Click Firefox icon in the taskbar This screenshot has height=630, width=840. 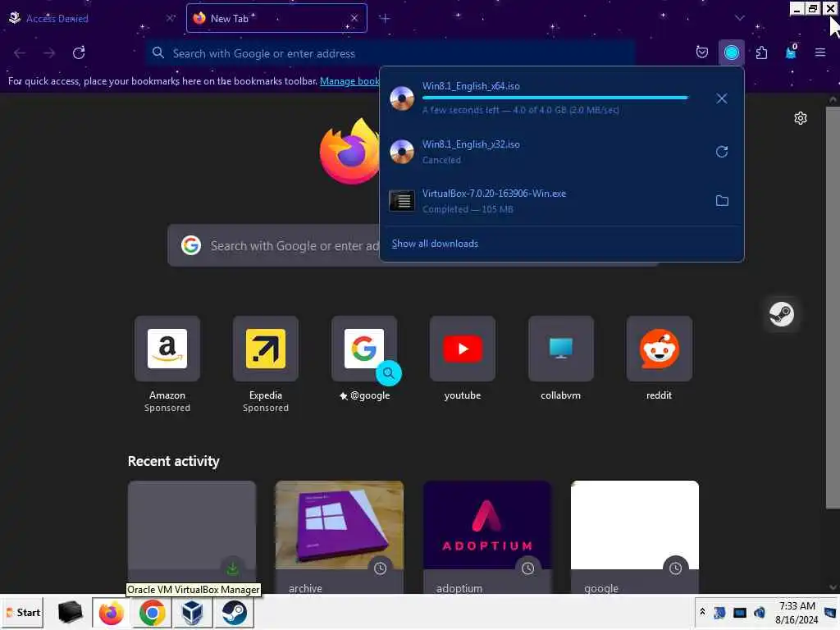111,613
